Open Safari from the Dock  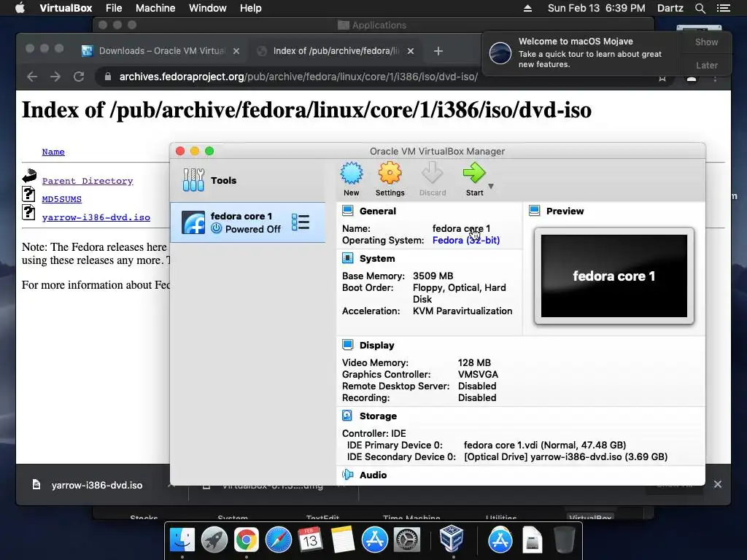(x=278, y=540)
